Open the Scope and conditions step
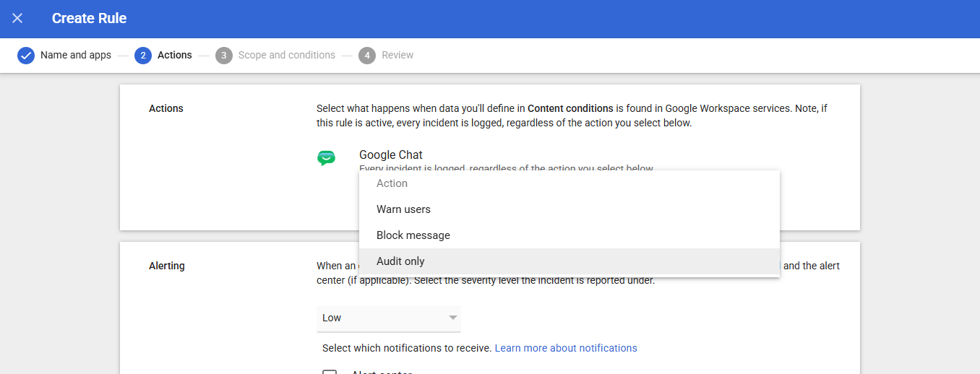The width and height of the screenshot is (980, 374). point(287,55)
